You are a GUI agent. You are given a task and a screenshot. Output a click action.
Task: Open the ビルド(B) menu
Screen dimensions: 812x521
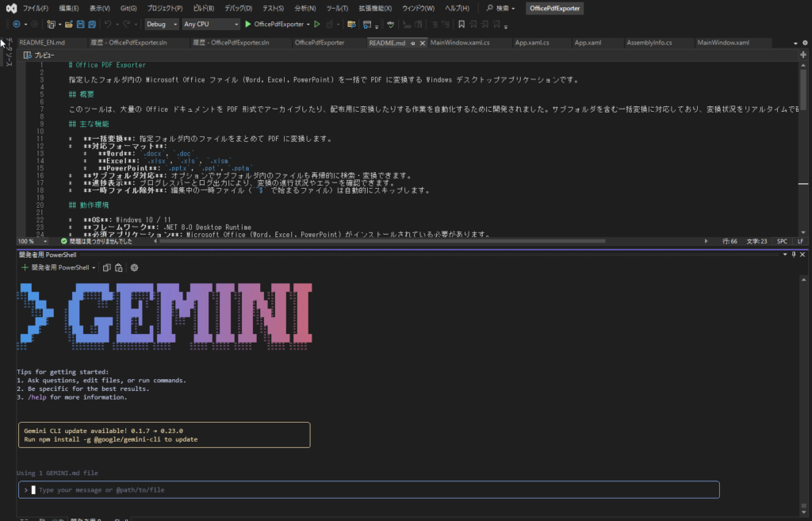coord(204,8)
